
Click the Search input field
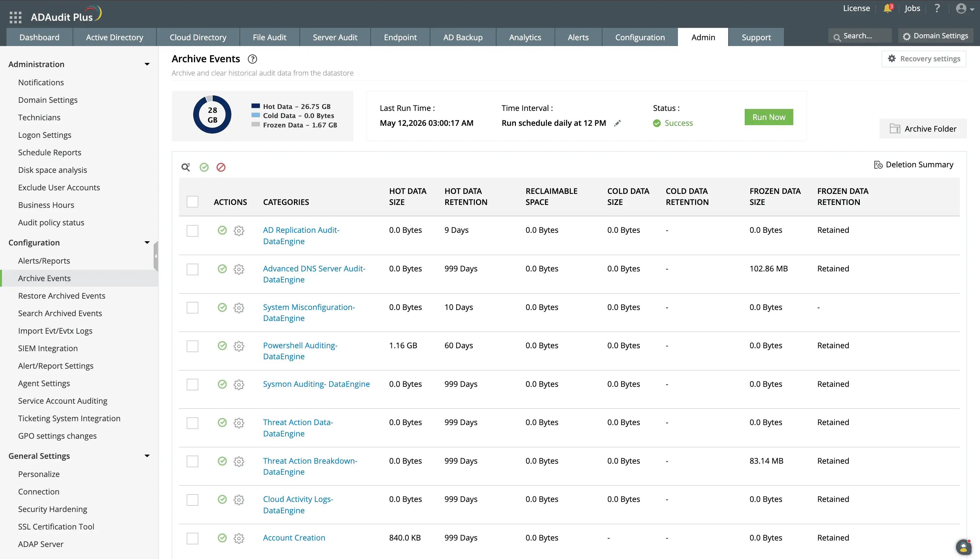[859, 36]
